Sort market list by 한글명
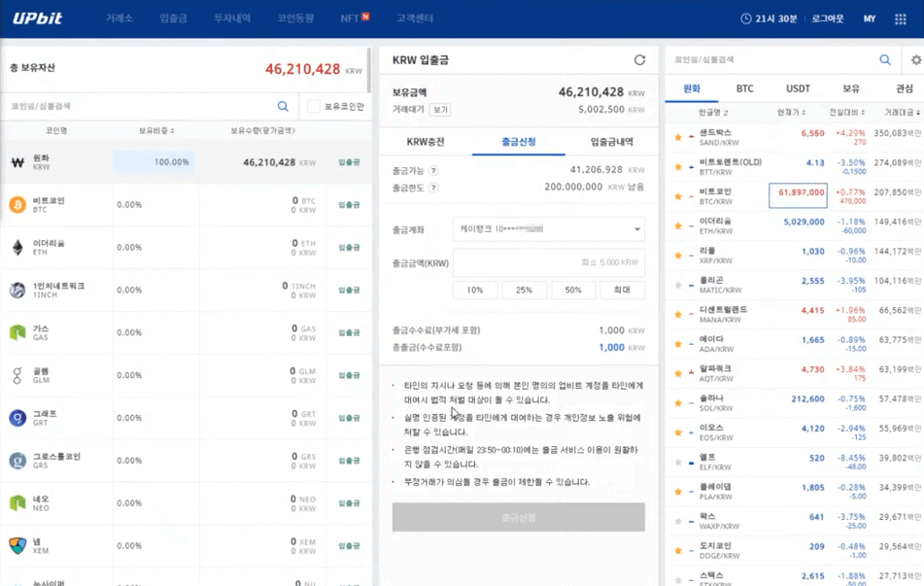This screenshot has width=924, height=586. click(713, 112)
